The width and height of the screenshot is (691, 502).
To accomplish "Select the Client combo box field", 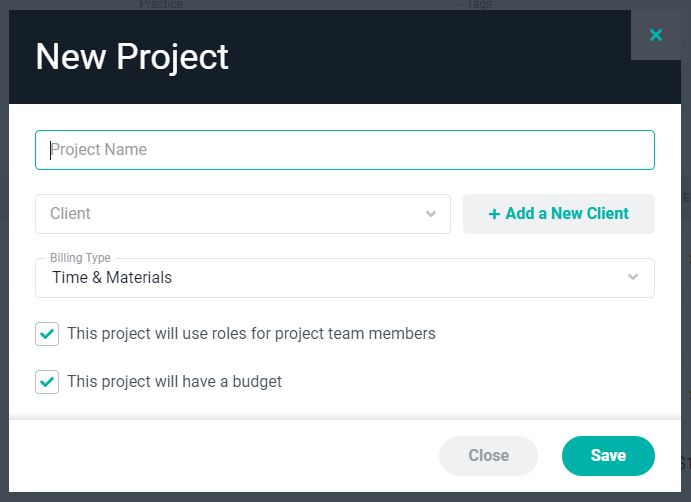I will point(230,214).
